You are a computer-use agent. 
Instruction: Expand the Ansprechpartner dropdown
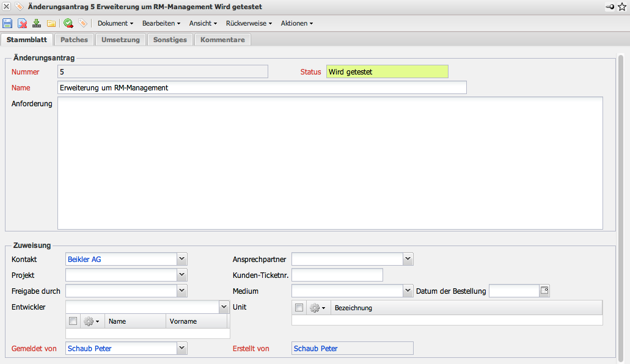tap(408, 259)
